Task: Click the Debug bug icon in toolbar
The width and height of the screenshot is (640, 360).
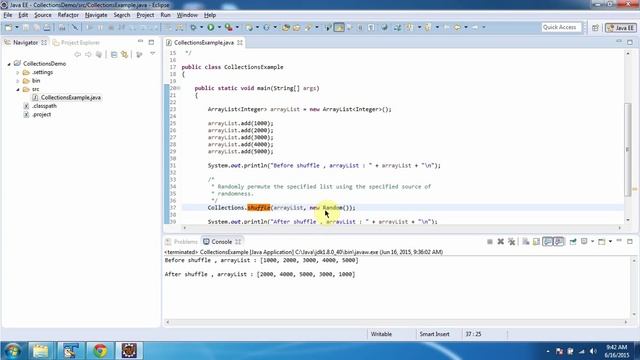Action: point(193,27)
